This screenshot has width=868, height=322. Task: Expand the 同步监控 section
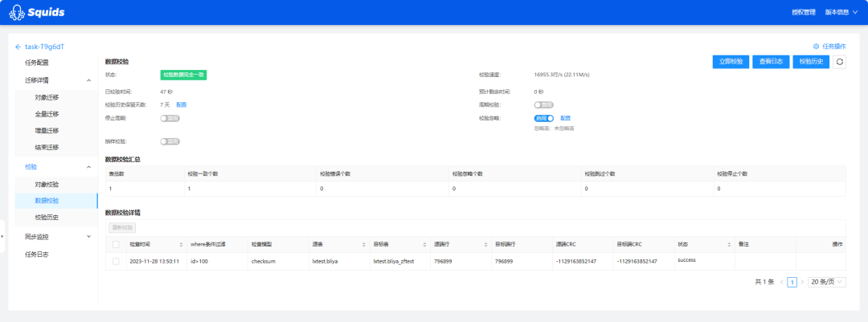click(x=89, y=236)
